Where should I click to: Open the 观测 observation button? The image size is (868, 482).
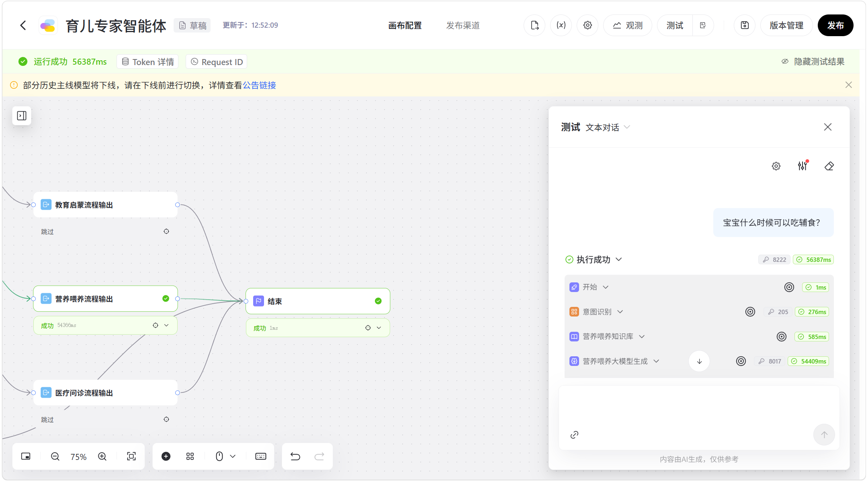point(628,25)
